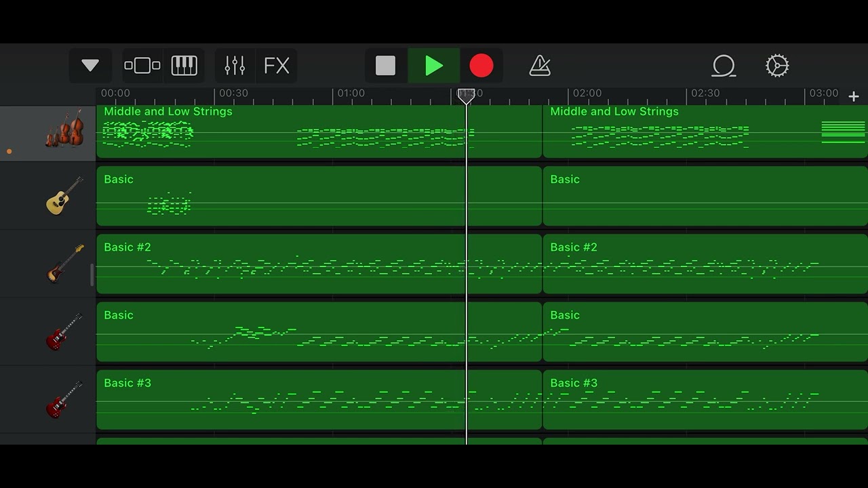Select the first Basic region on electric guitar track
Viewport: 868px width, 488px height.
point(319,331)
